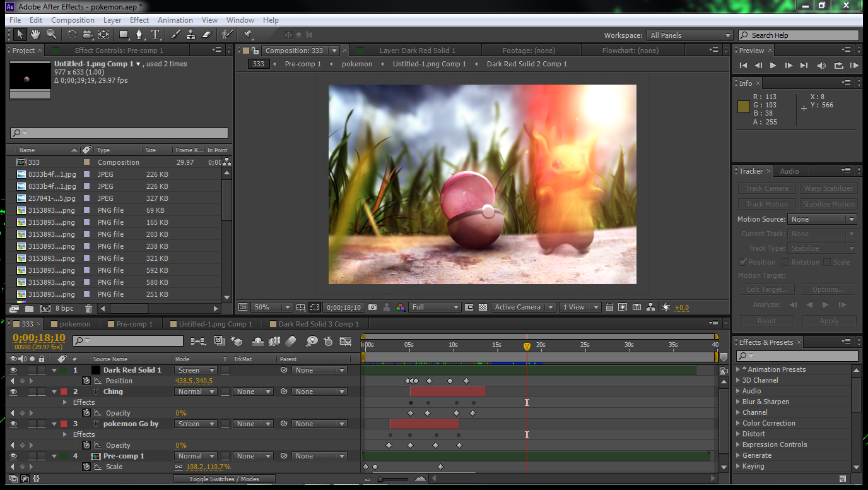868x490 pixels.
Task: Take a snapshot with the camera icon
Action: pyautogui.click(x=373, y=308)
